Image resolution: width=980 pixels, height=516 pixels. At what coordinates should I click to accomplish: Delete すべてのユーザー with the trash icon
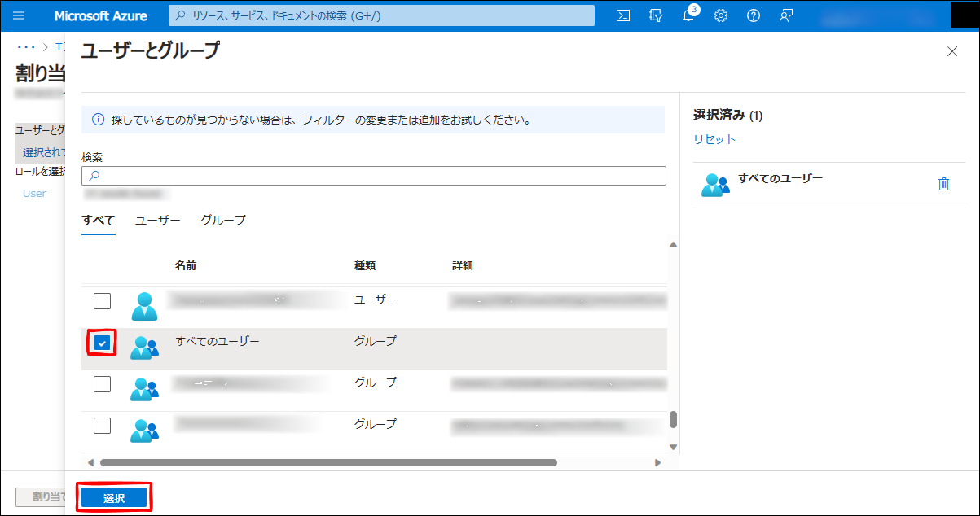[943, 184]
